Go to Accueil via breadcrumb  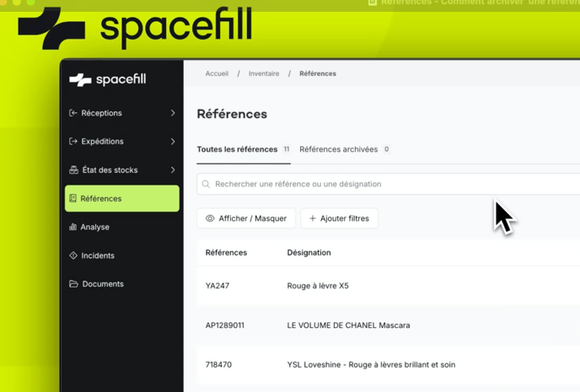(217, 73)
